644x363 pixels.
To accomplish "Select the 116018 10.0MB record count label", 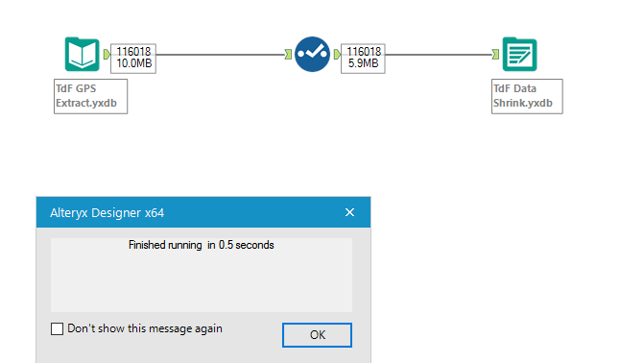I will coord(133,59).
